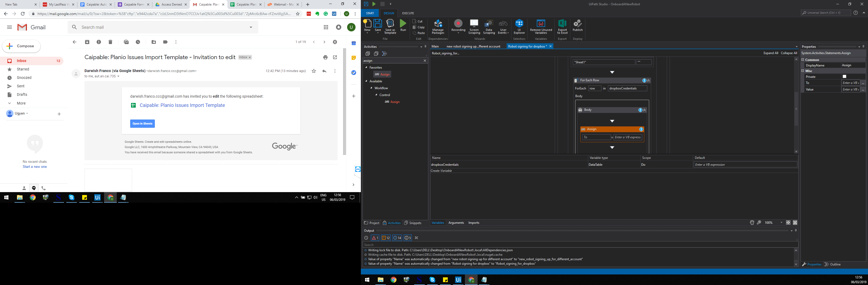Click Open in Sheets button
Viewport: 868px width, 285px height.
pos(143,123)
